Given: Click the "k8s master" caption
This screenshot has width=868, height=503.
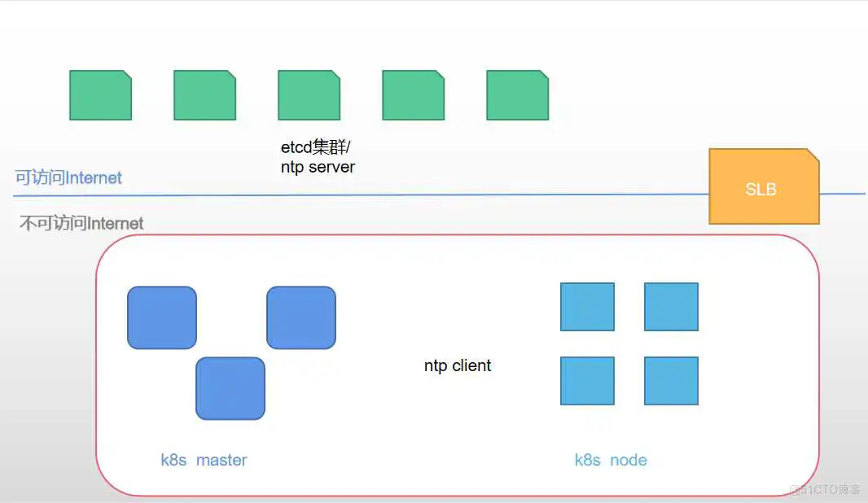Looking at the screenshot, I should (x=204, y=460).
